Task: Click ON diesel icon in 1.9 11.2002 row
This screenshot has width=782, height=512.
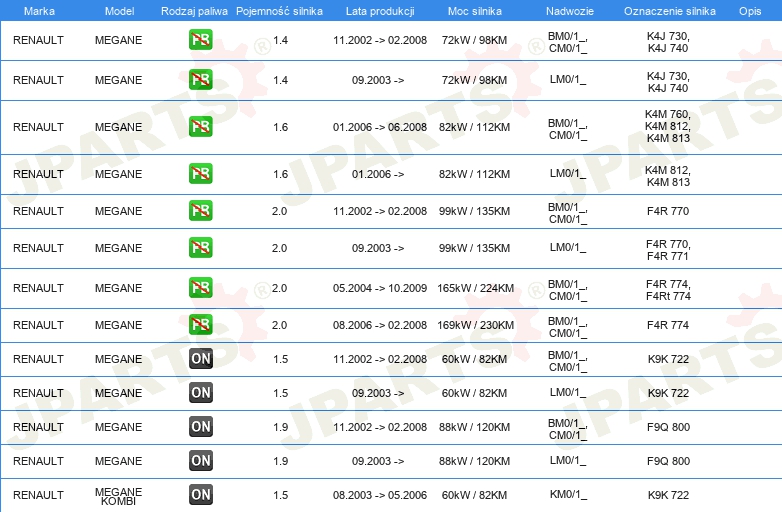Action: (200, 426)
